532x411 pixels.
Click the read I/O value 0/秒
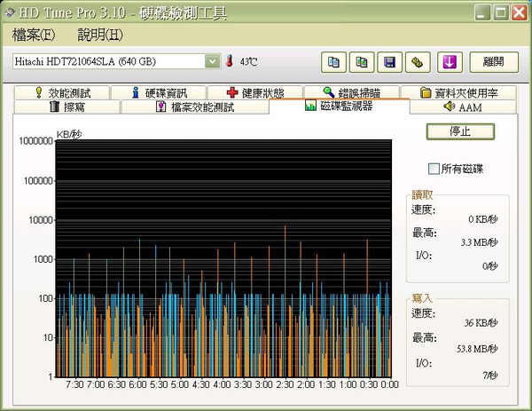coord(490,266)
